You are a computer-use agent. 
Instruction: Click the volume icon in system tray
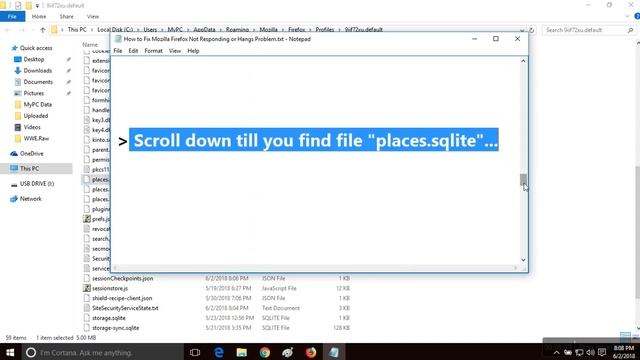pyautogui.click(x=590, y=352)
